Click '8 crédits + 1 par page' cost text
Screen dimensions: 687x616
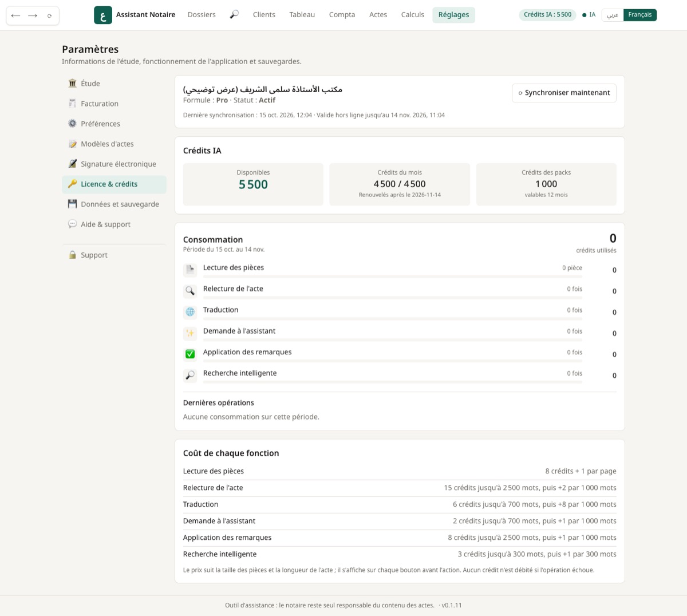(x=581, y=471)
